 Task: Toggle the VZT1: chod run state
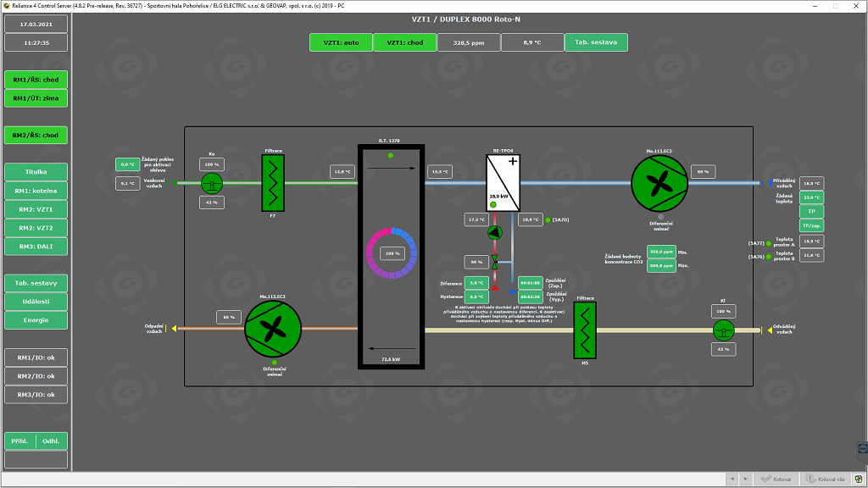tap(404, 42)
